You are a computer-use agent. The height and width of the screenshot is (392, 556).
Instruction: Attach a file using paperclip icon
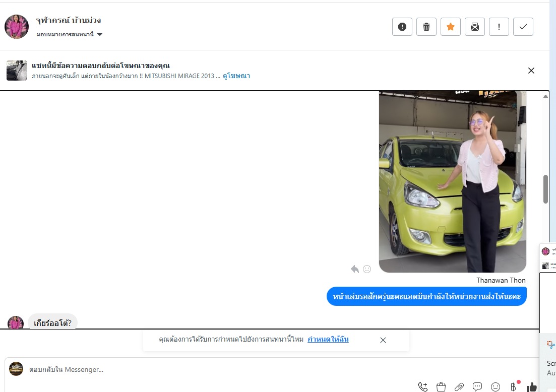459,387
